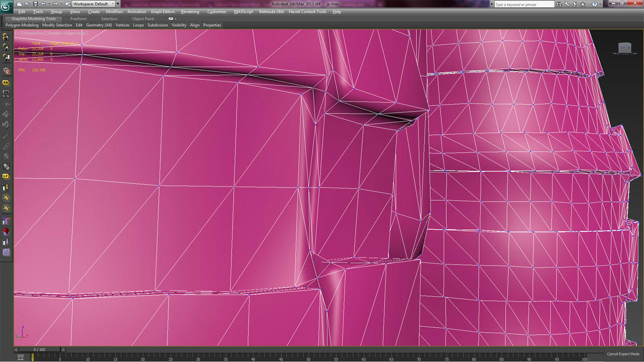Switch to the Freeform tab
Screen dimensions: 644x362
coord(78,19)
